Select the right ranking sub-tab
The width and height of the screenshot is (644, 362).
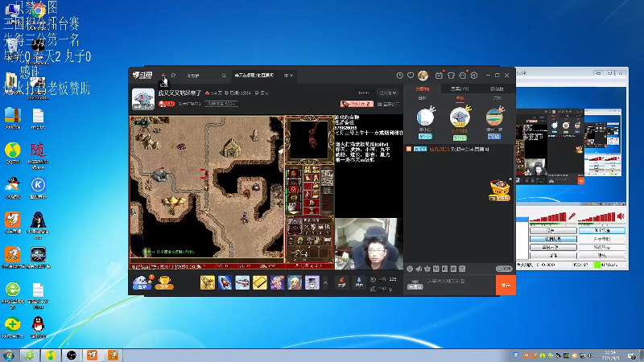click(x=497, y=98)
